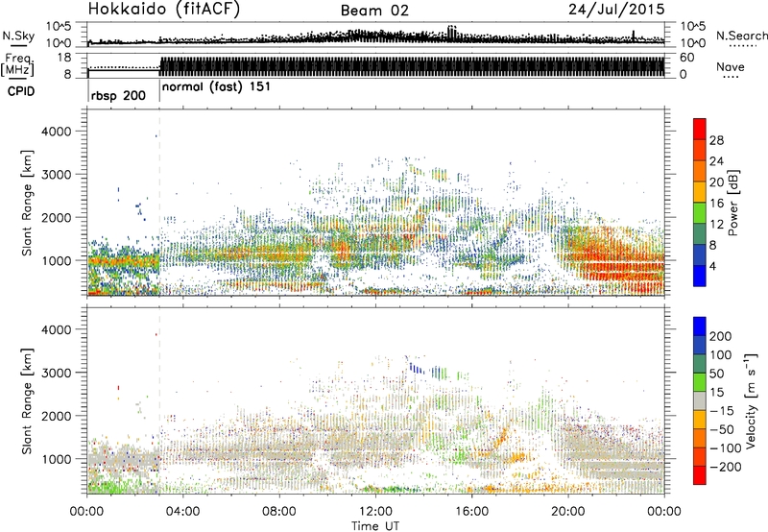Viewport: 768px width, 532px height.
Task: Pick the yellow-orange 16–20 dB power segment
Action: pos(700,192)
